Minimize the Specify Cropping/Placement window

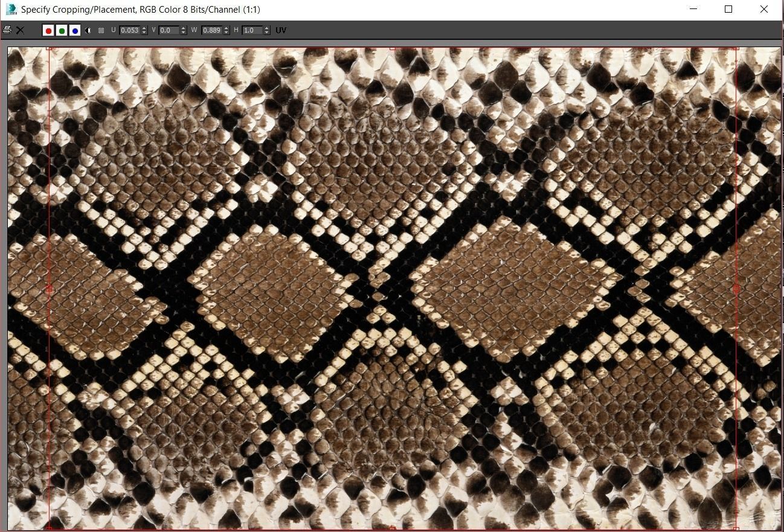point(693,9)
